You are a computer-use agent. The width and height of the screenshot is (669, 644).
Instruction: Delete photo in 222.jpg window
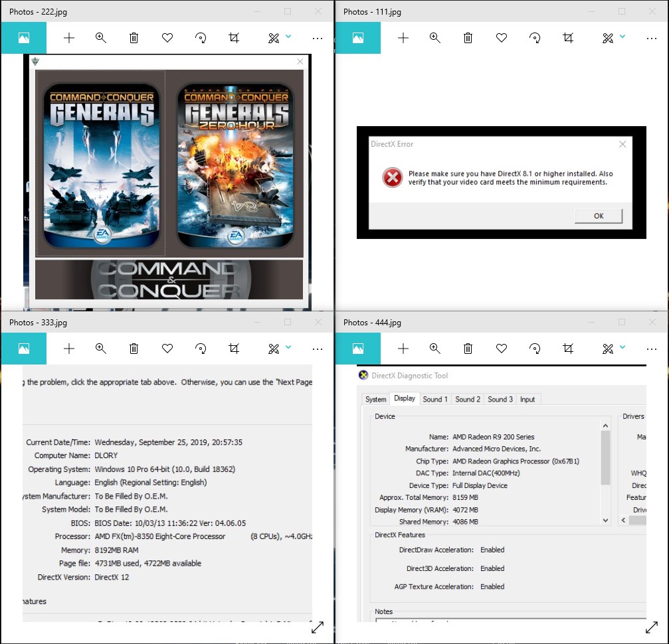[134, 38]
